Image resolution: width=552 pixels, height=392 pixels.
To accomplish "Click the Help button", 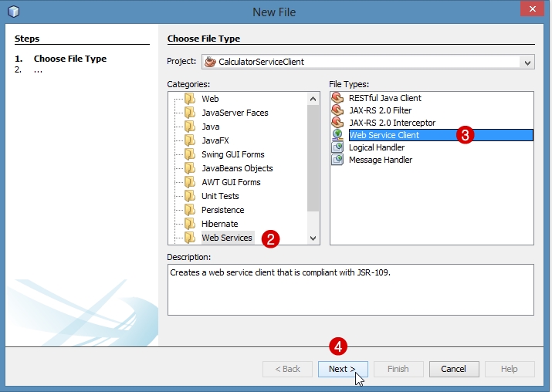I will [x=510, y=369].
